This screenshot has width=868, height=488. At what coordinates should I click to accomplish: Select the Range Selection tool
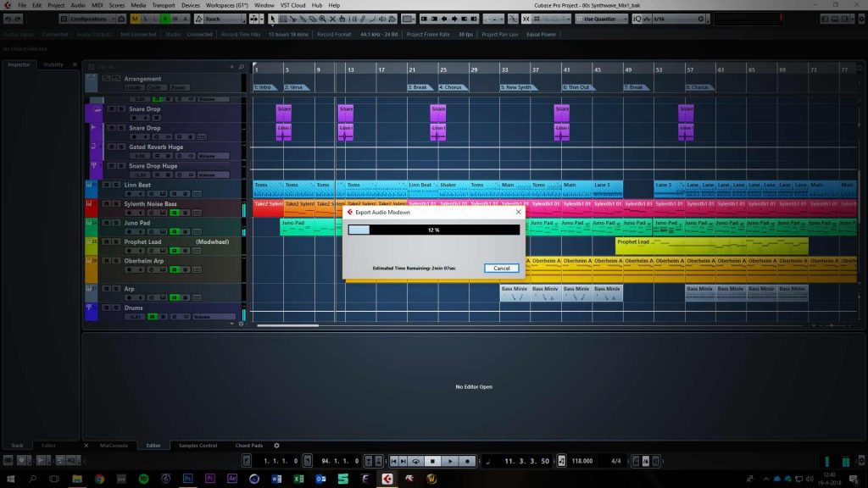(x=283, y=19)
